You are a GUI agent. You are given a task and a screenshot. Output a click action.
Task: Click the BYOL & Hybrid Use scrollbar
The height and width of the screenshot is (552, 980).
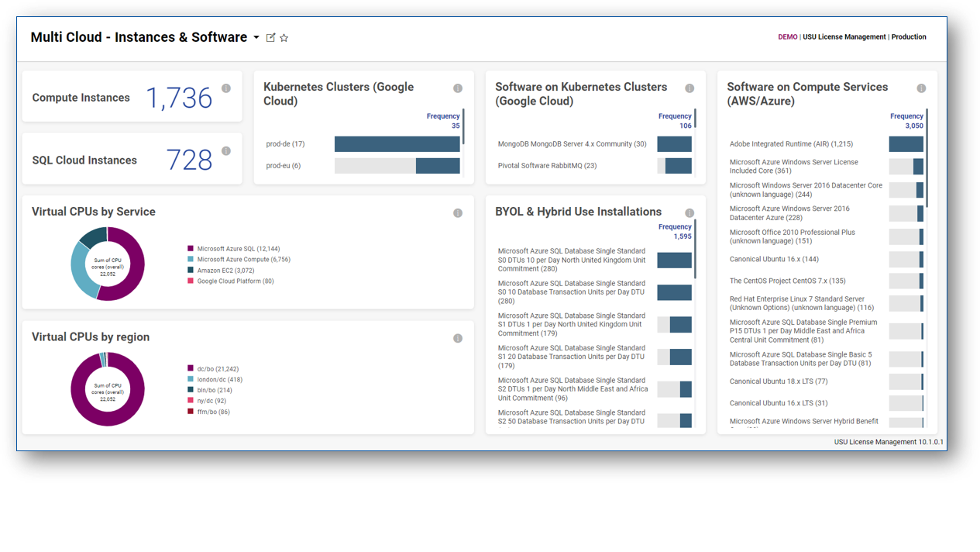[x=695, y=248]
